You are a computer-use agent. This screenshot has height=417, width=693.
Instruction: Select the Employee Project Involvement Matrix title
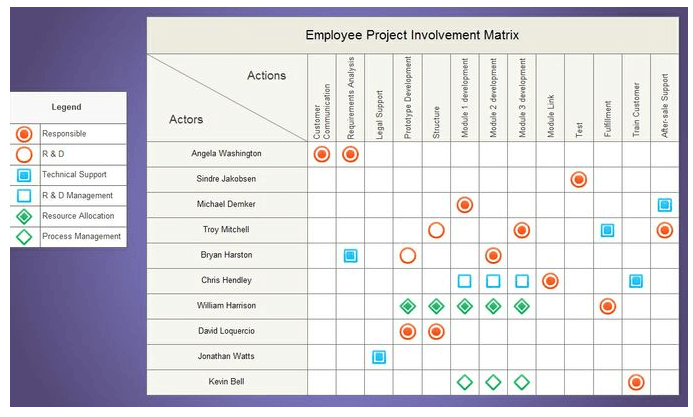coord(412,36)
